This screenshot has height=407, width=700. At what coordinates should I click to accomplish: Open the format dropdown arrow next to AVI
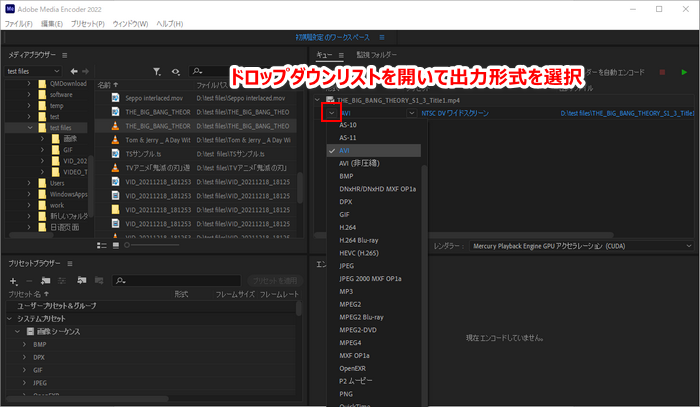331,114
